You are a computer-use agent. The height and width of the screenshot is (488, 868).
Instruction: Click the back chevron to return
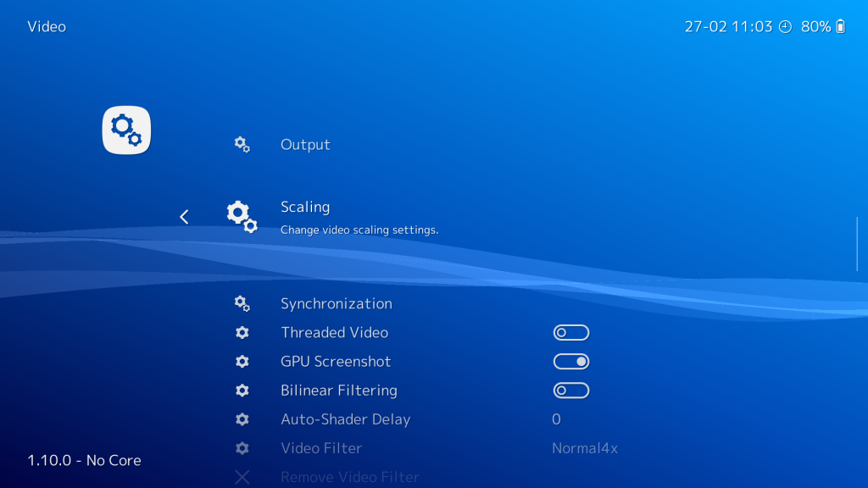pyautogui.click(x=184, y=216)
